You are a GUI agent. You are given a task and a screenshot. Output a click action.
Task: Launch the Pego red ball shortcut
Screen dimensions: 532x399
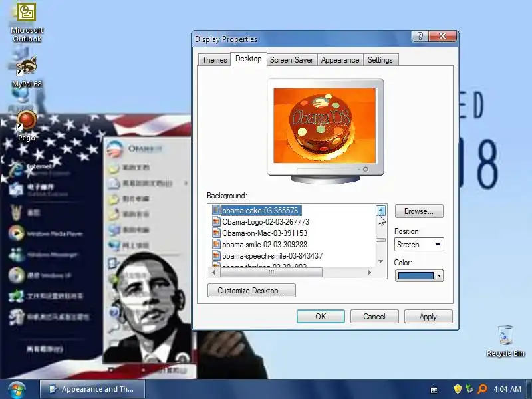click(27, 126)
